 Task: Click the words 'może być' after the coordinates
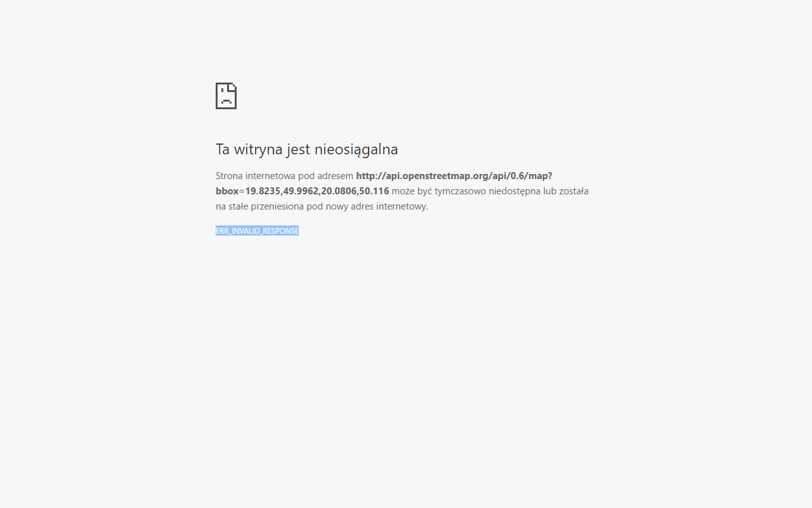click(412, 191)
